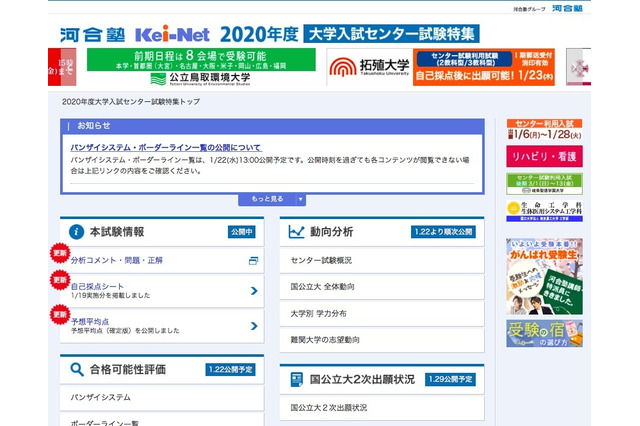Open 公立鳥取環境大学 banner ad

point(201,67)
